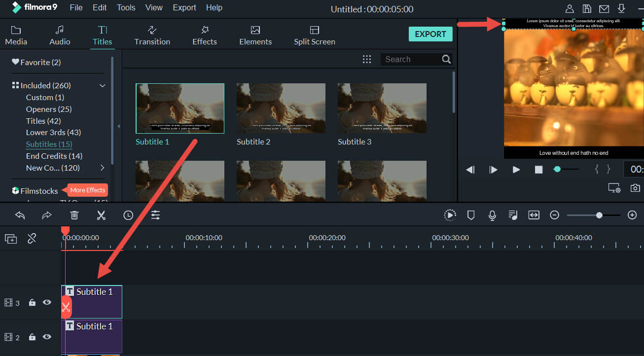
Task: Adjust the timeline zoom slider
Action: pos(594,215)
